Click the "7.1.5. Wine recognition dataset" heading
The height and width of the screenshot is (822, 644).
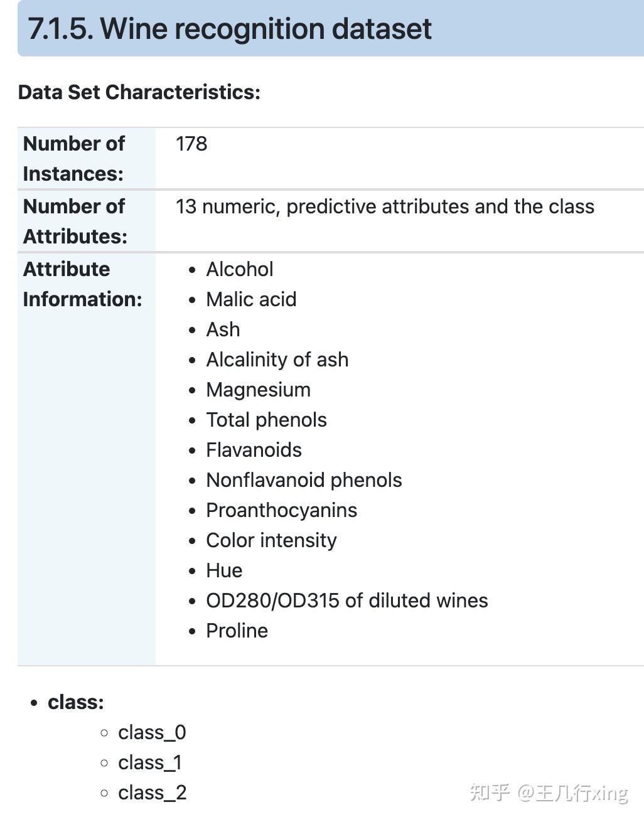(x=230, y=29)
